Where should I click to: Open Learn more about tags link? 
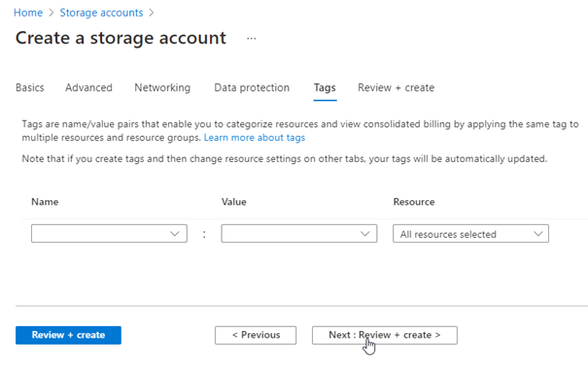click(255, 138)
